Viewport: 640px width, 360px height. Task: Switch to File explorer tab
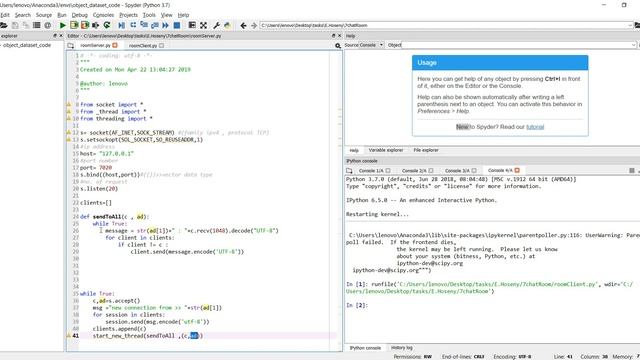coord(426,150)
